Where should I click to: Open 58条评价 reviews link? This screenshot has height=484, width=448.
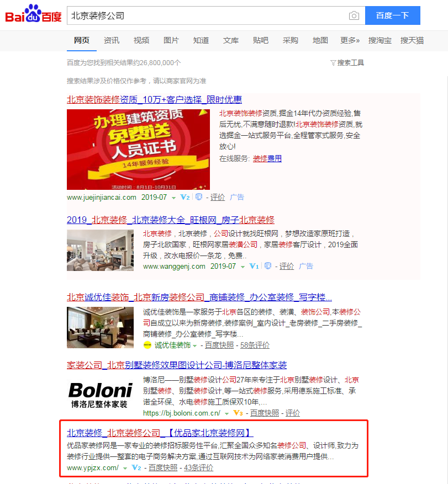coord(255,345)
